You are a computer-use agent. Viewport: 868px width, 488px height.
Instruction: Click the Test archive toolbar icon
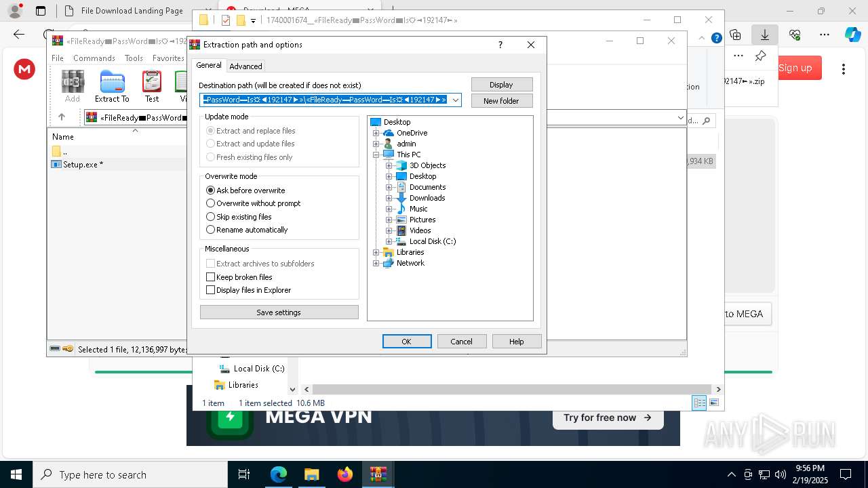[152, 86]
